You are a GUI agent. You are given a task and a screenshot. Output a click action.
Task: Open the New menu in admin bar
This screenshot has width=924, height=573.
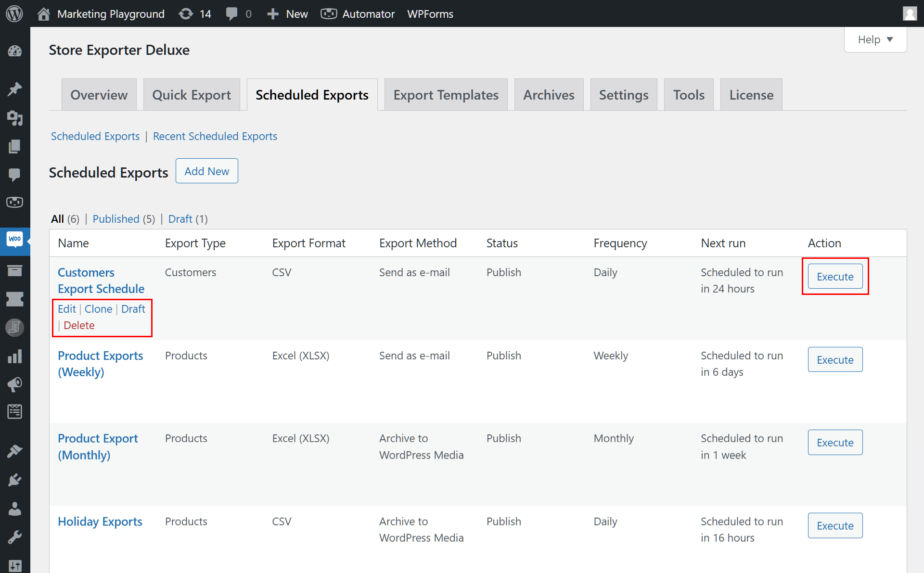[x=297, y=14]
